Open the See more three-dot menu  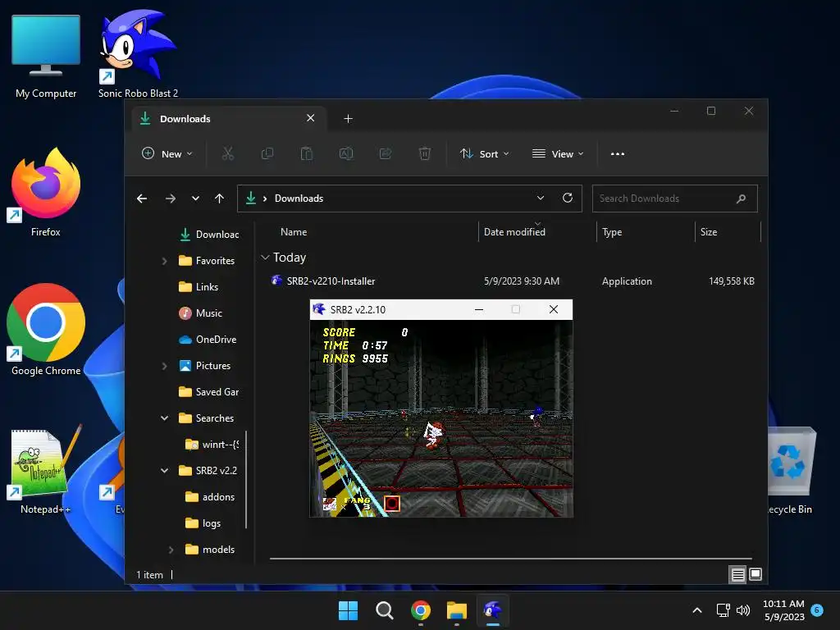click(x=617, y=153)
